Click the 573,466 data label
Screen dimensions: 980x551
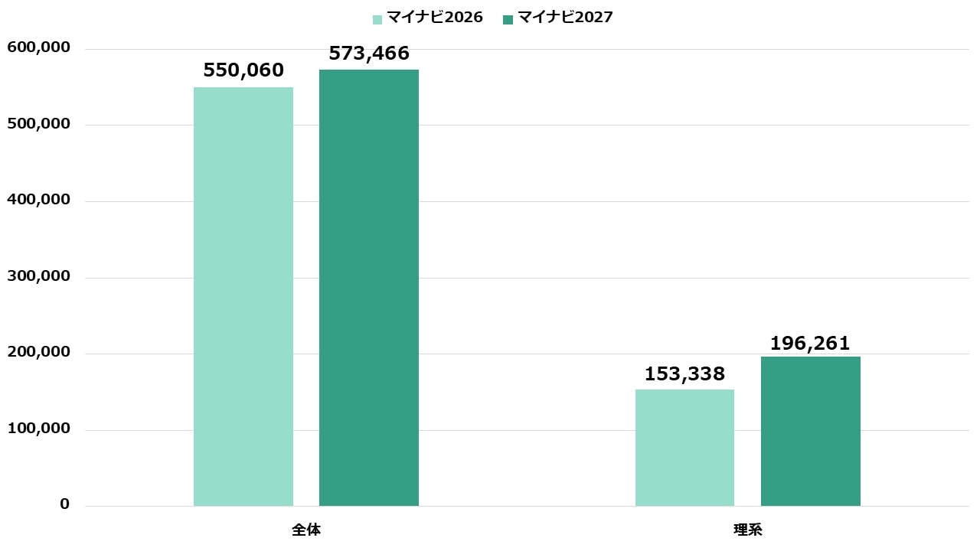[x=369, y=54]
